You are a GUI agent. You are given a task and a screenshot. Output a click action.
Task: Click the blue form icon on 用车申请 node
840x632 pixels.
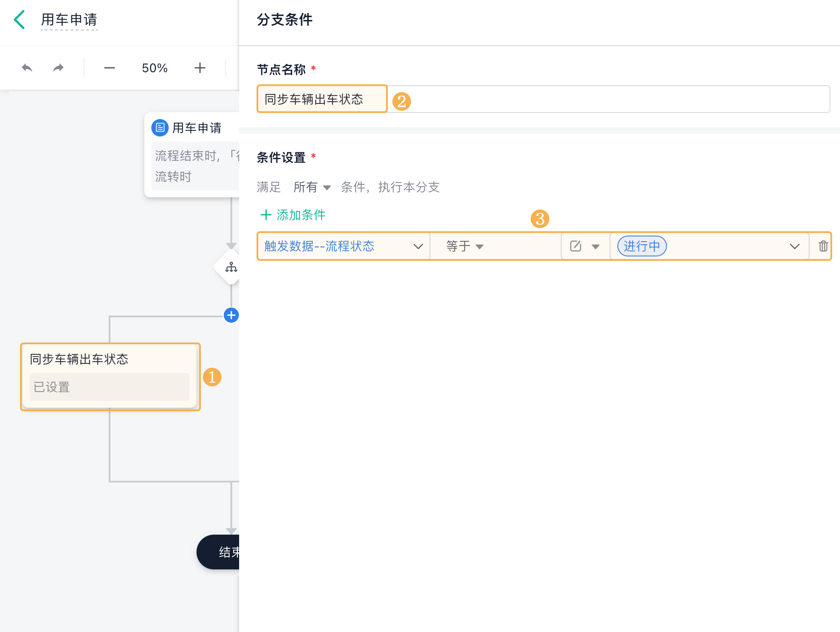(x=160, y=128)
